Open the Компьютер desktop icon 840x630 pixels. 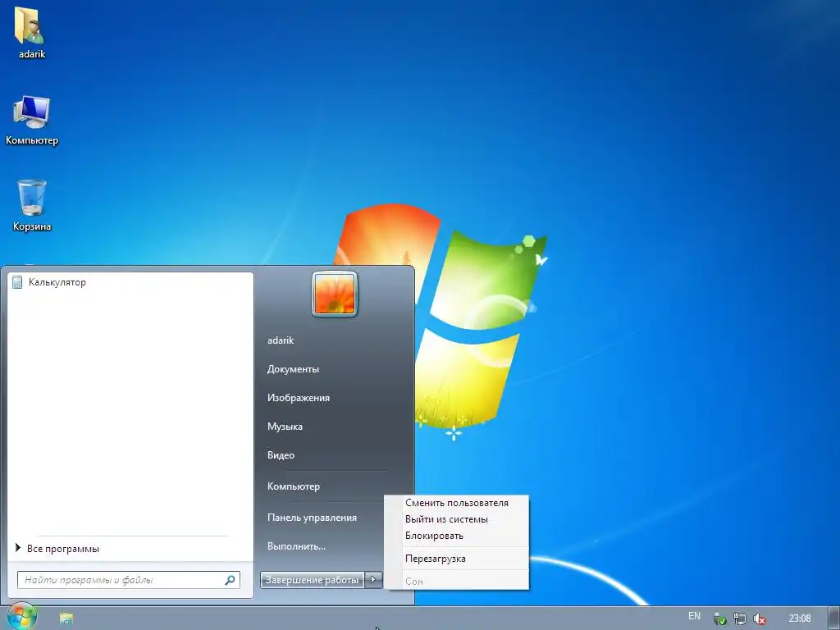tap(32, 120)
